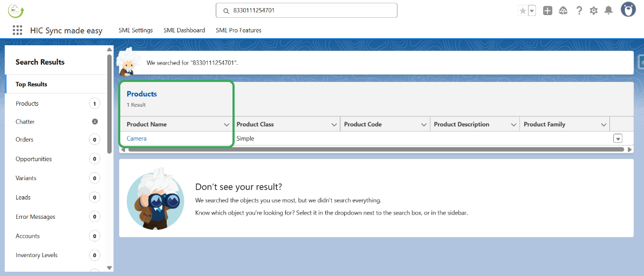The height and width of the screenshot is (276, 644).
Task: Click table scrollbar right arrow
Action: pyautogui.click(x=630, y=149)
